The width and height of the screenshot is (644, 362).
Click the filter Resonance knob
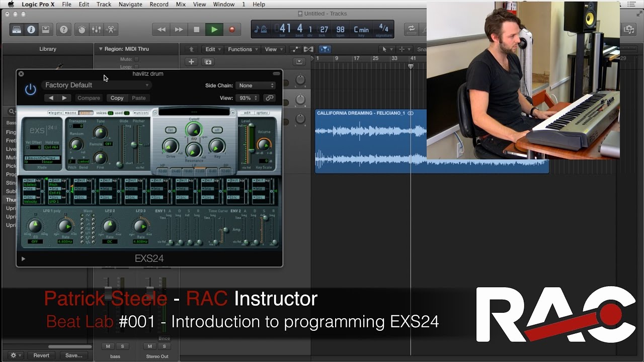[x=194, y=150]
